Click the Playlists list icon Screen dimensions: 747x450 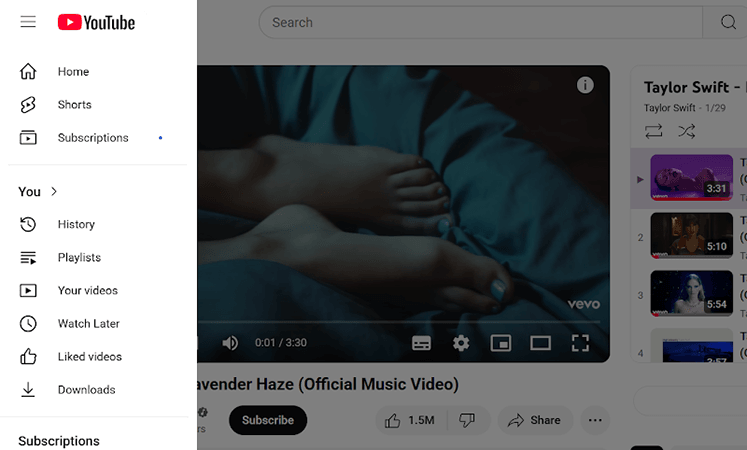pos(28,258)
